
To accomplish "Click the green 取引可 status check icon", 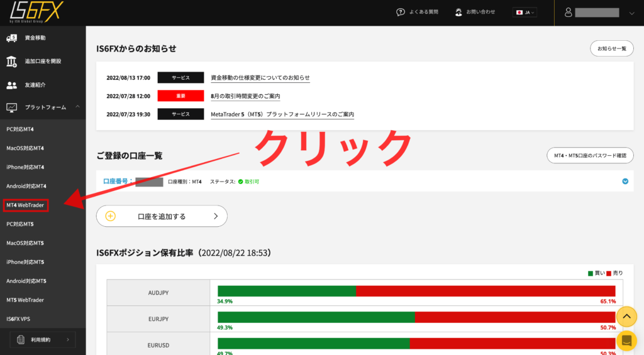I will pyautogui.click(x=241, y=182).
